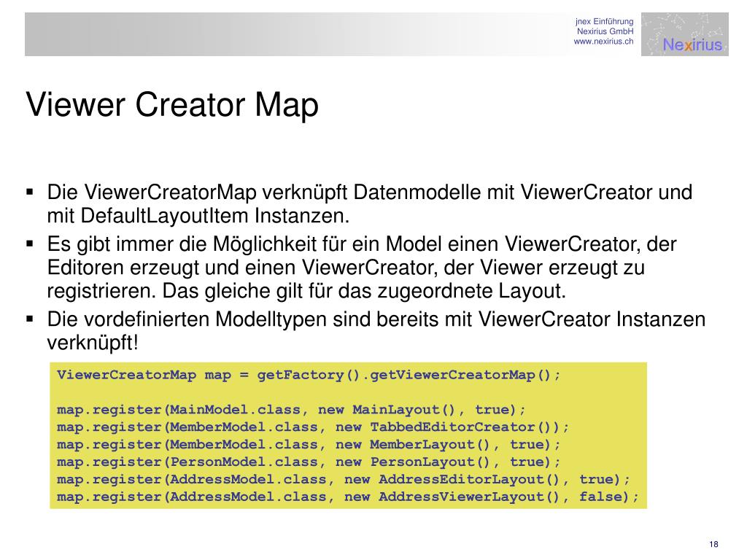Click the code line with AddressEditorLayout
The width and height of the screenshot is (747, 560).
pyautogui.click(x=344, y=479)
